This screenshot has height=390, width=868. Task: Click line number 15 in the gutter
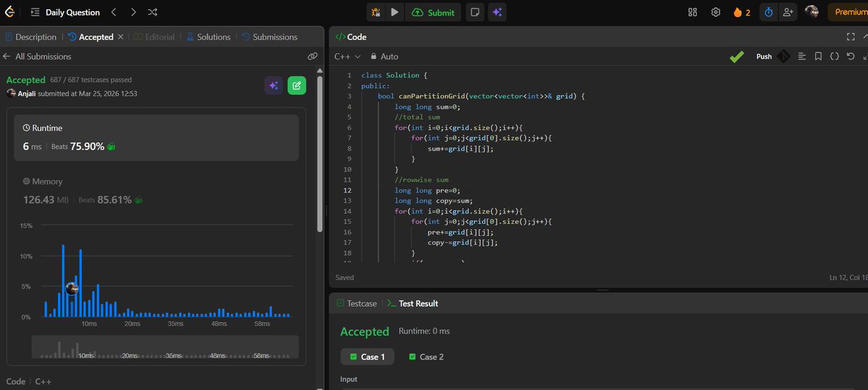(348, 221)
